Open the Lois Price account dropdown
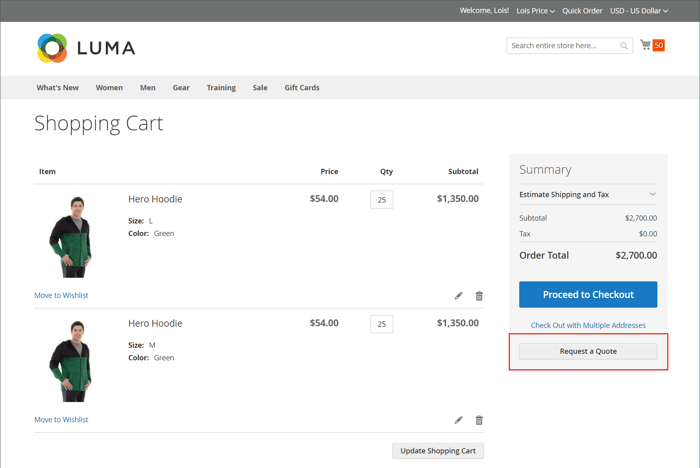Viewport: 700px width, 468px height. coord(535,11)
